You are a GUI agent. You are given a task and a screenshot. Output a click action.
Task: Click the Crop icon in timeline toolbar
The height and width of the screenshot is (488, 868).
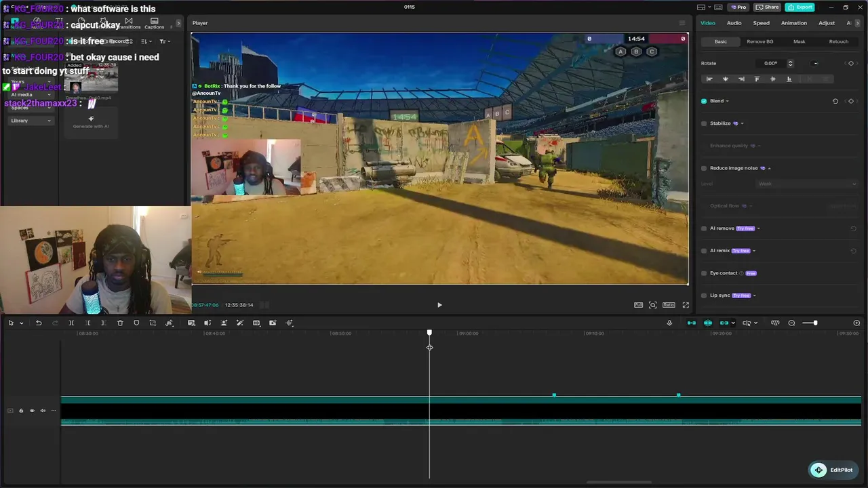tap(153, 323)
